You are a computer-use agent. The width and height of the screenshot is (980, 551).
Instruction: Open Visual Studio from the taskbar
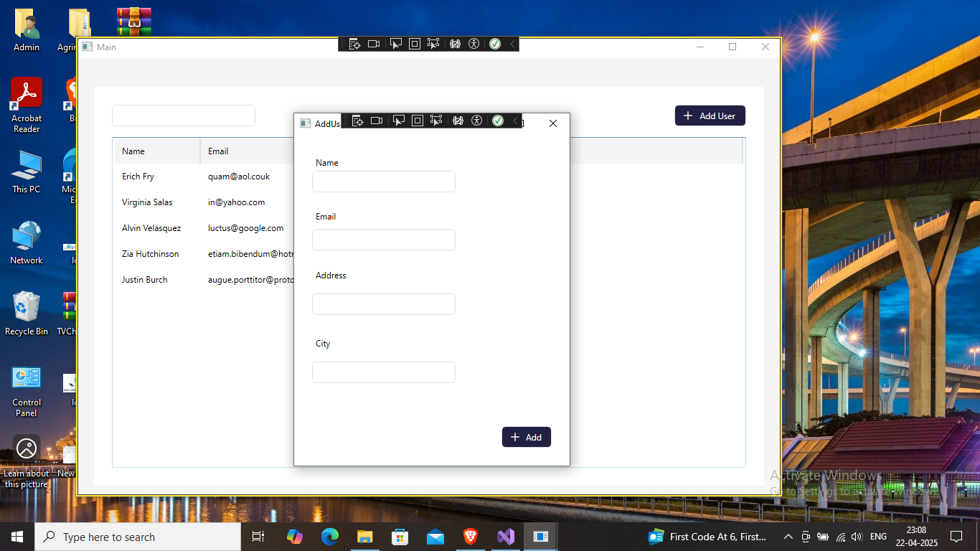pyautogui.click(x=506, y=537)
